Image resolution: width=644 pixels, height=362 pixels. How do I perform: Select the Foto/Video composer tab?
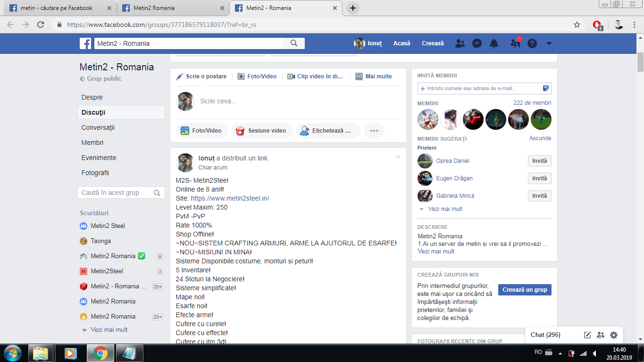tap(257, 76)
